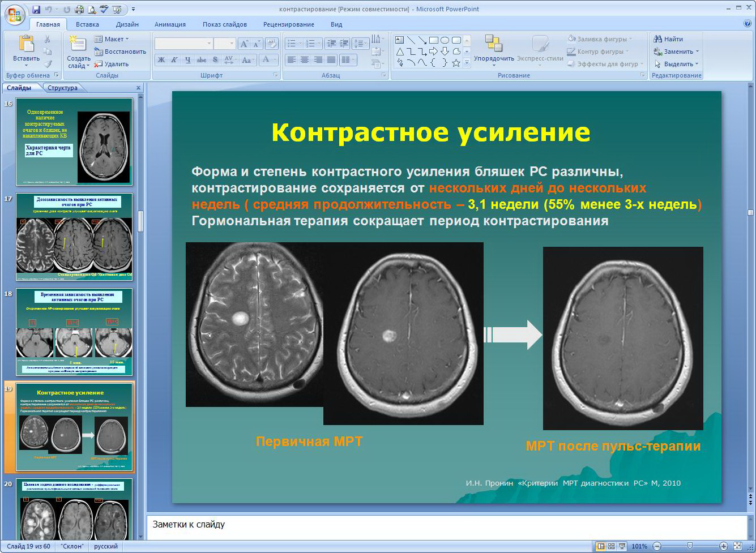Decrease list indent level

pos(331,44)
